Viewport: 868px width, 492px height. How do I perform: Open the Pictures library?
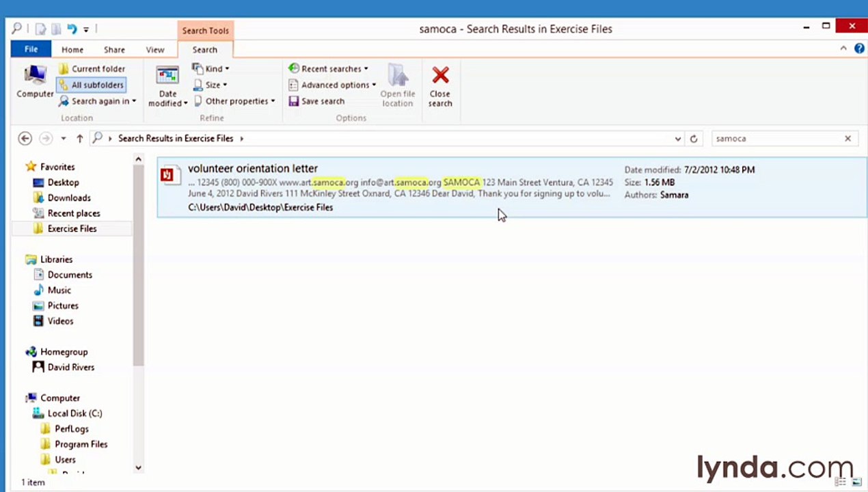pos(63,305)
